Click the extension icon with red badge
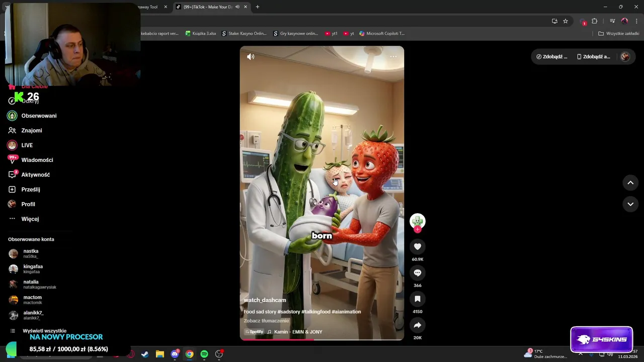 (583, 22)
